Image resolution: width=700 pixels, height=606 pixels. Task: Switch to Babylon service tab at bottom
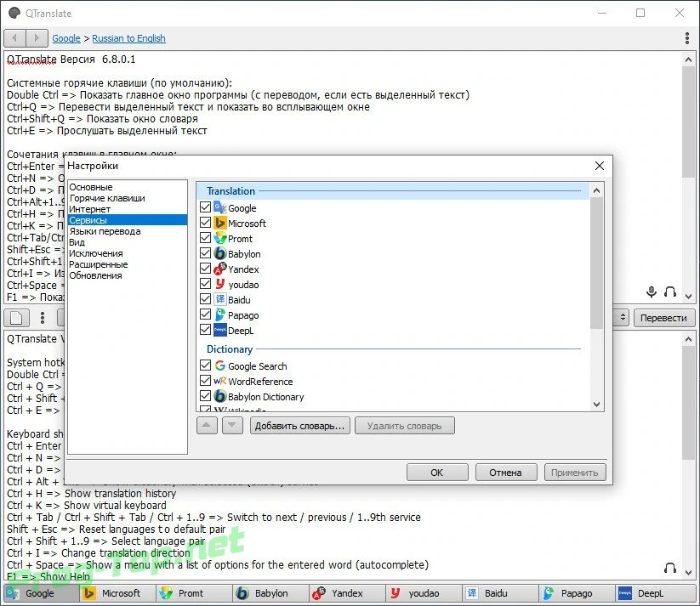[270, 593]
